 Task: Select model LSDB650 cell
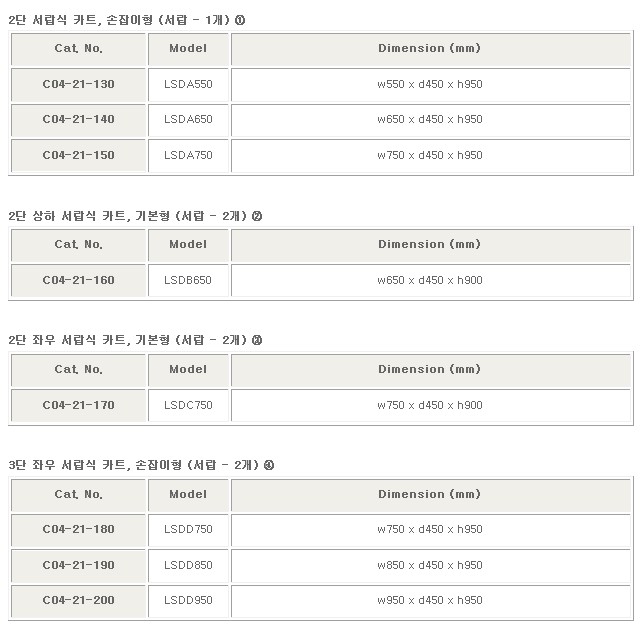[x=188, y=281]
